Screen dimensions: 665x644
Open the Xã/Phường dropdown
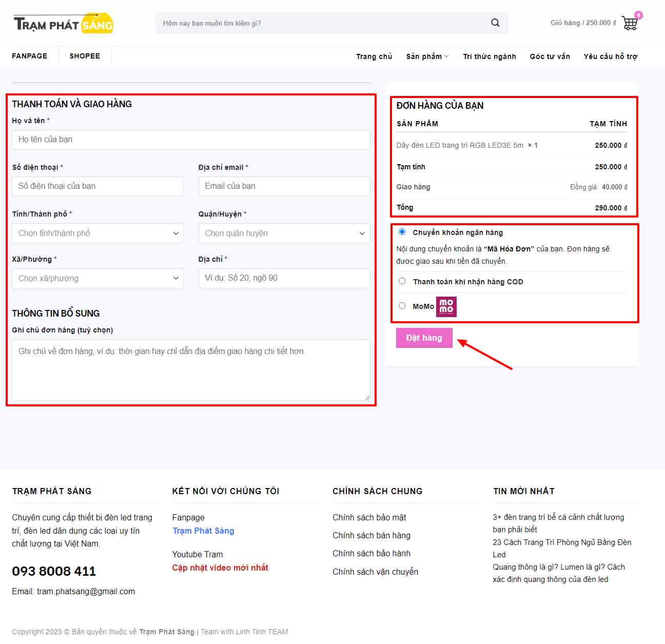pyautogui.click(x=98, y=278)
